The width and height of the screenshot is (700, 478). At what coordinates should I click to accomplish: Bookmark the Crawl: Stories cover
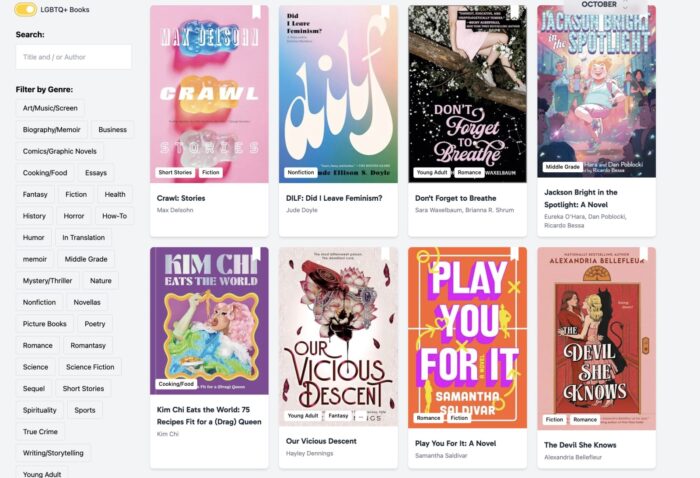point(256,12)
